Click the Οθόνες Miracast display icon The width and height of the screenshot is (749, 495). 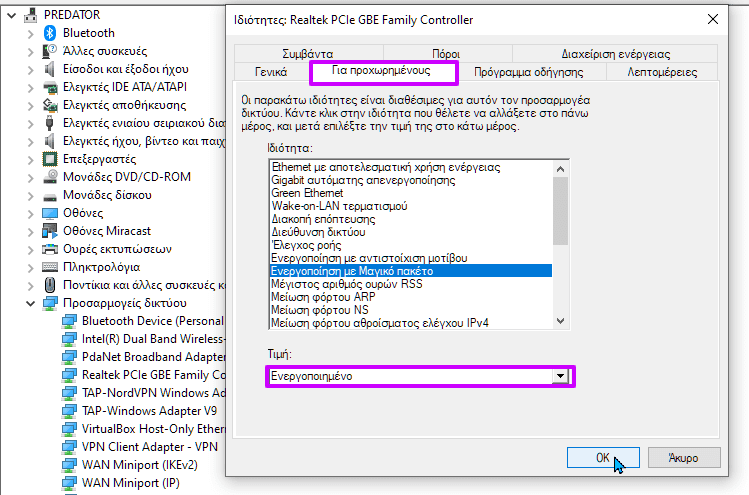tap(50, 231)
